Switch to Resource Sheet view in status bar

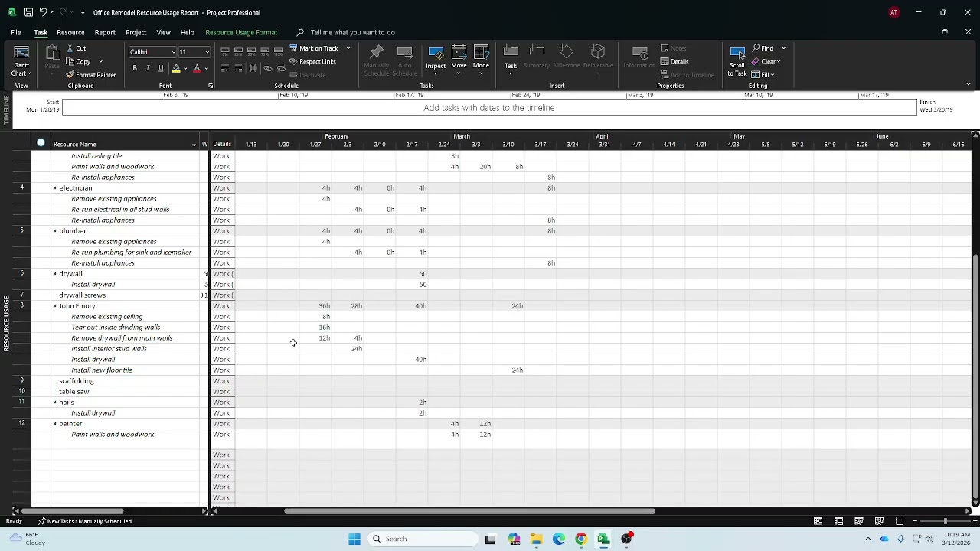click(880, 521)
